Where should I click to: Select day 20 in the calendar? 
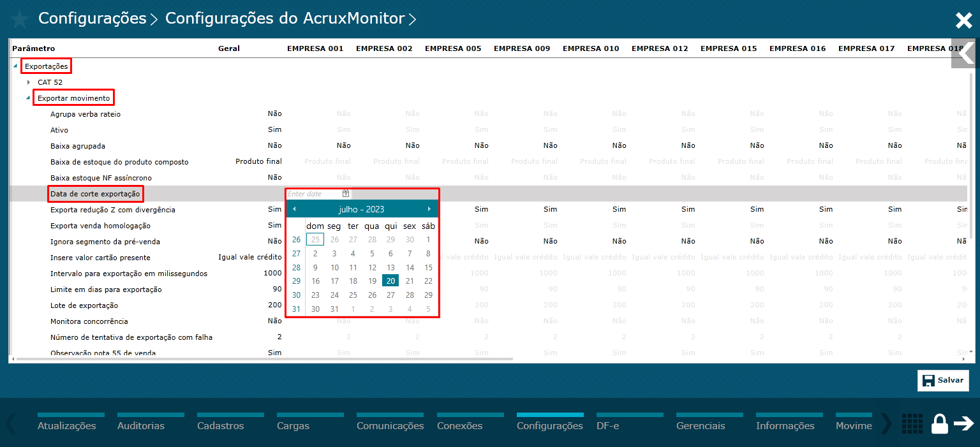390,281
